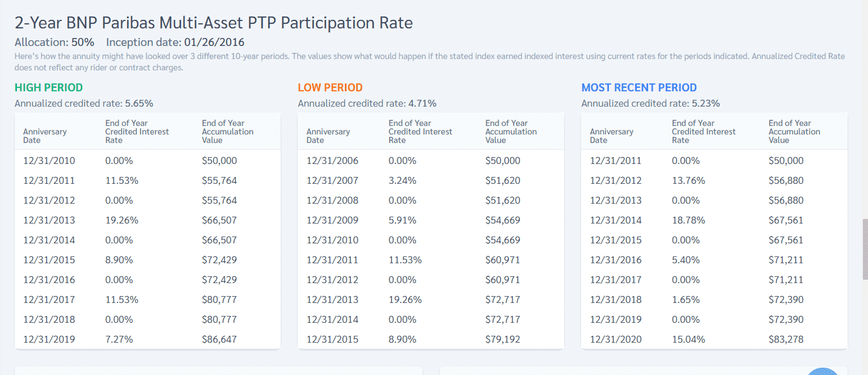868x375 pixels.
Task: Click the Inception date value 01/26/2016
Action: tap(214, 43)
